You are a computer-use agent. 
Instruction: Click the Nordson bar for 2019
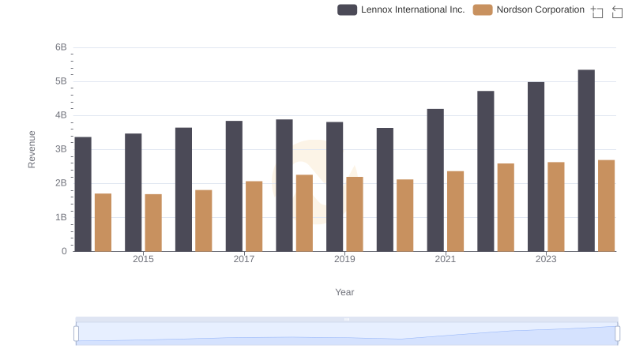coord(355,214)
